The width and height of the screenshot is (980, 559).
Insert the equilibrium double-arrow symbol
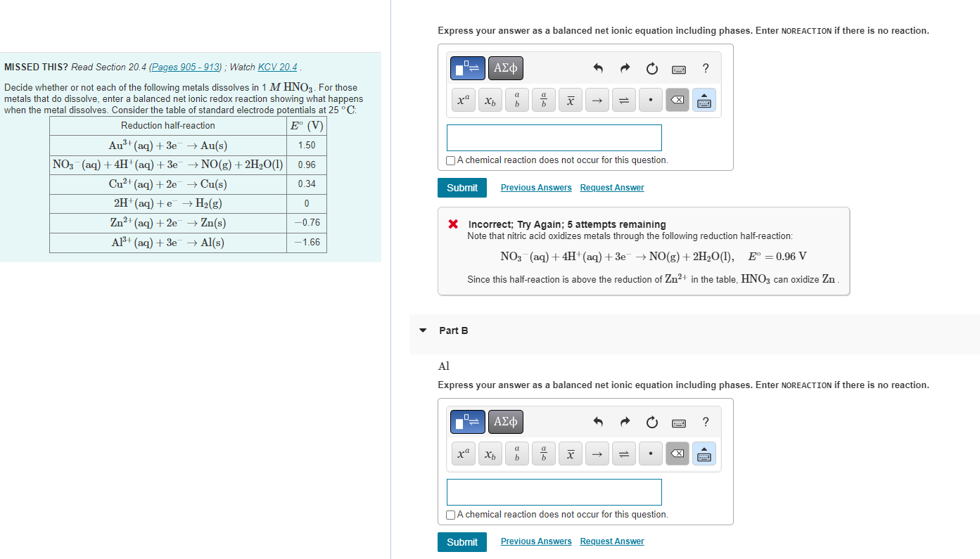pos(623,99)
